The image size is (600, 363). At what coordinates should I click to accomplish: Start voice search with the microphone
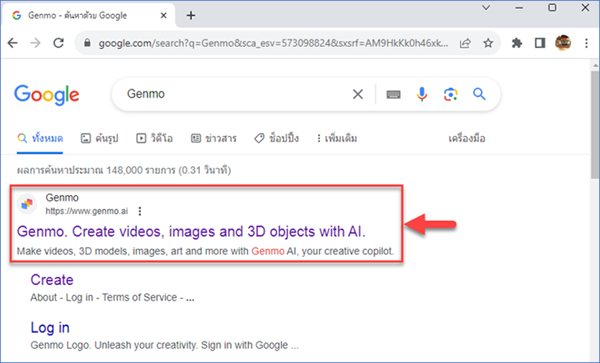tap(422, 94)
